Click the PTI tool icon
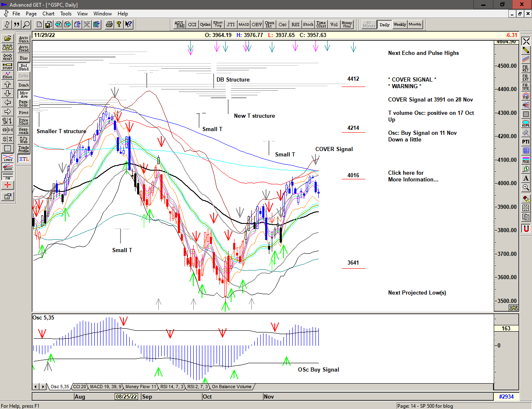 click(526, 142)
